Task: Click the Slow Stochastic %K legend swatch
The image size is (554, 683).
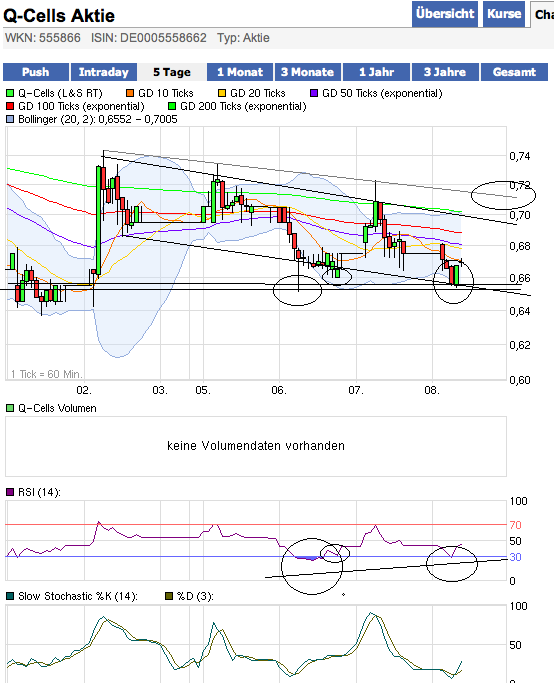Action: click(x=10, y=596)
